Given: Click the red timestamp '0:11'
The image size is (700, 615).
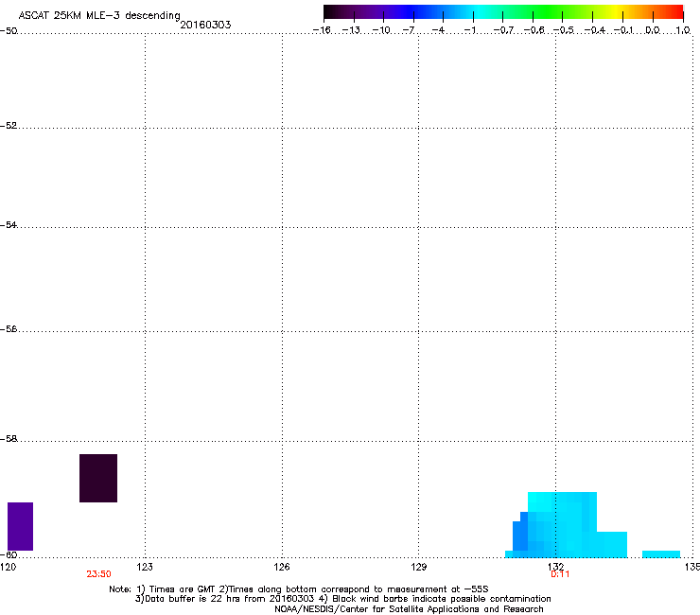Looking at the screenshot, I should (560, 574).
